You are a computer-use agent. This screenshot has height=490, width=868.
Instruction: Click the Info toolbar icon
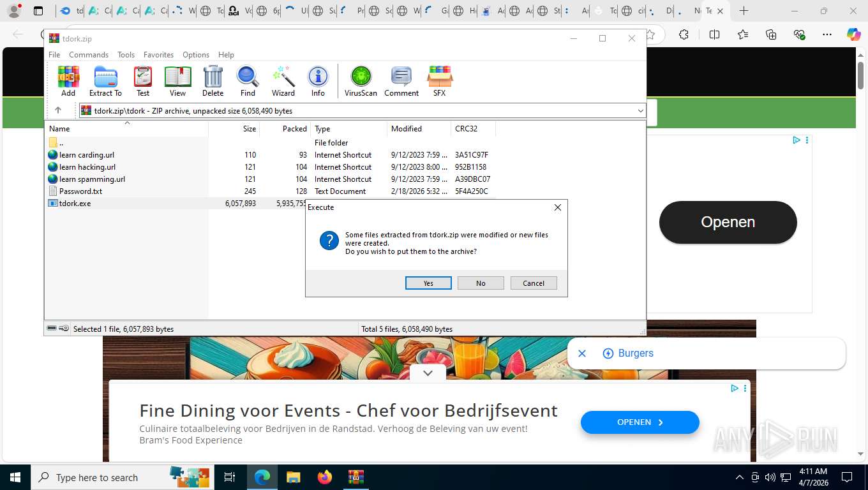[318, 81]
